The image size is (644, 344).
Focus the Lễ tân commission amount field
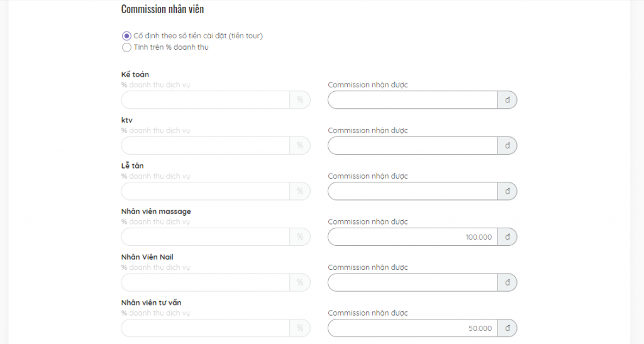(x=413, y=191)
